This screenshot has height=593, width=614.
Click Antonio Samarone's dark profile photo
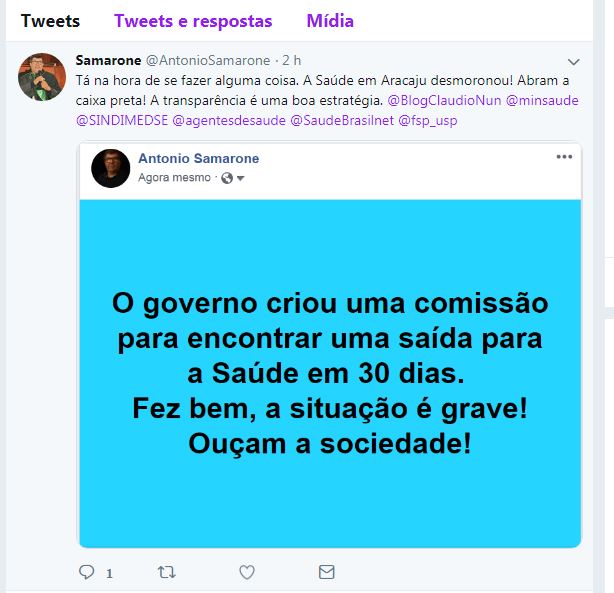pos(111,168)
